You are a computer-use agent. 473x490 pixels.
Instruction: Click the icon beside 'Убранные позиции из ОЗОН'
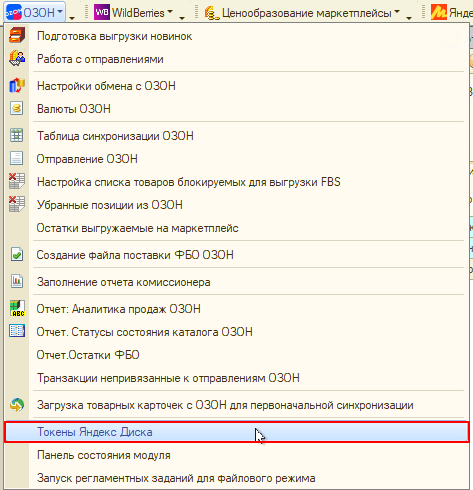17,204
